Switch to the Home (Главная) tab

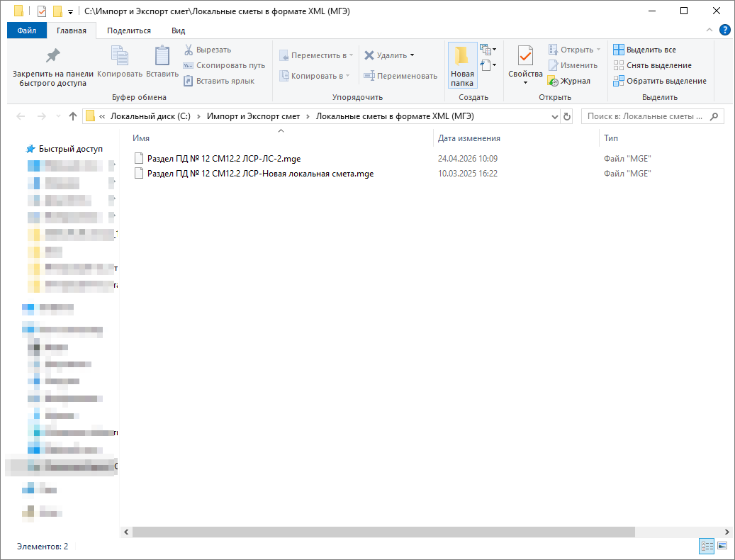tap(72, 30)
